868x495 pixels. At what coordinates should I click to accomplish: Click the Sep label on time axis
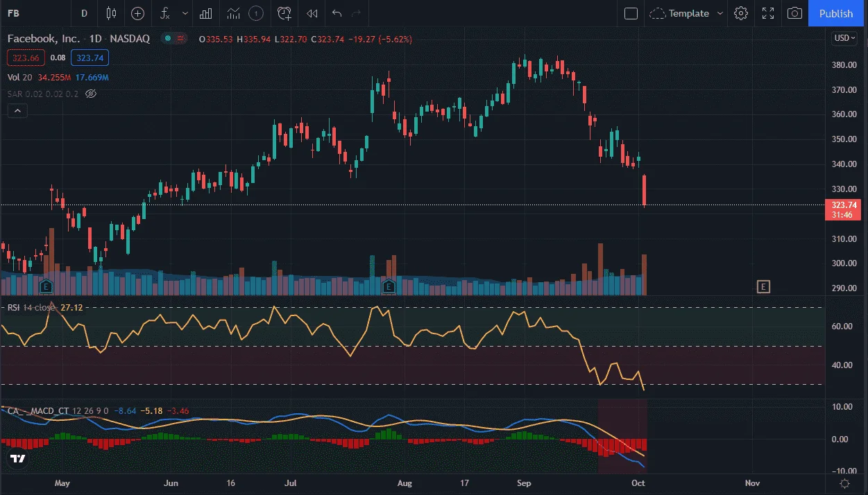(525, 483)
